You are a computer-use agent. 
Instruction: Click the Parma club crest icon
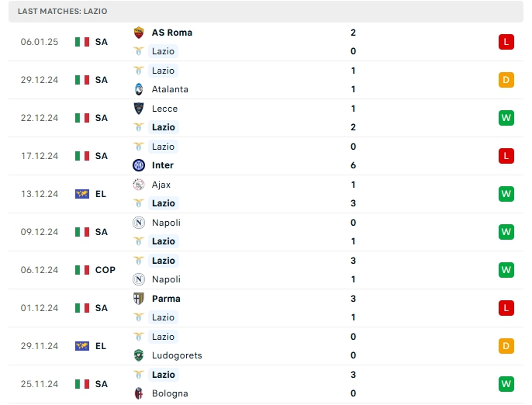pyautogui.click(x=139, y=299)
